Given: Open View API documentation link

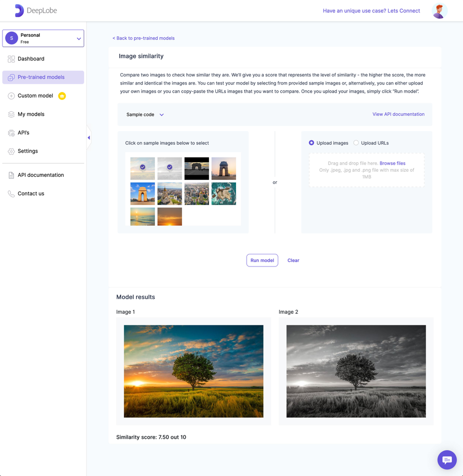Looking at the screenshot, I should click(399, 114).
